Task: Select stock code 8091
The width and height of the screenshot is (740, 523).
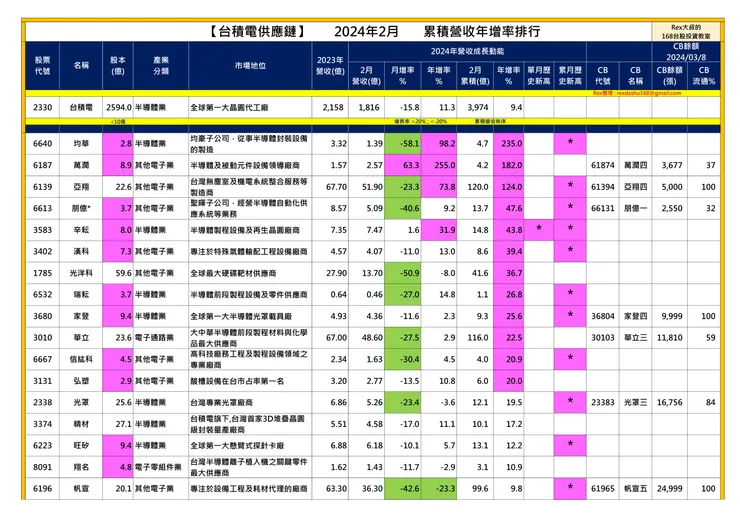Action: pos(42,467)
